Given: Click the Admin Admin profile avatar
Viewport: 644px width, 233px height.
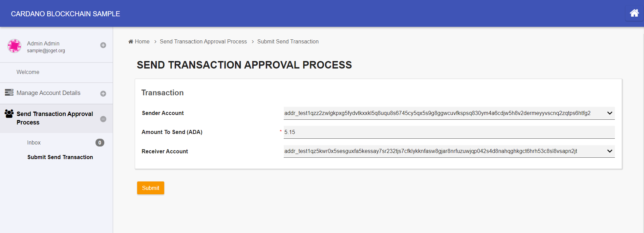Looking at the screenshot, I should coord(15,46).
